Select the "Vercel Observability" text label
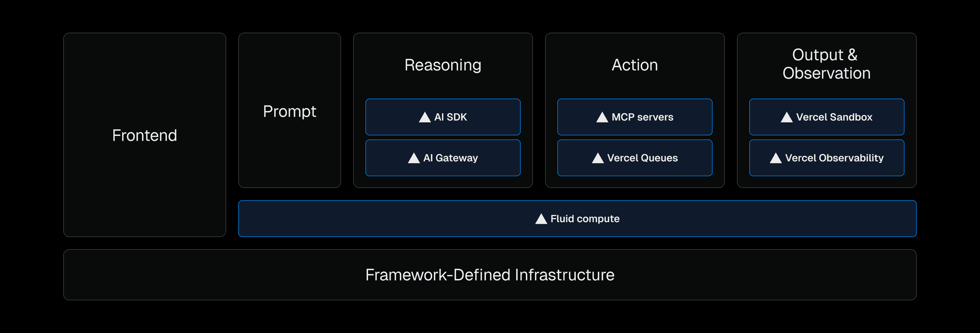Viewport: 980px width, 333px height. (x=834, y=158)
